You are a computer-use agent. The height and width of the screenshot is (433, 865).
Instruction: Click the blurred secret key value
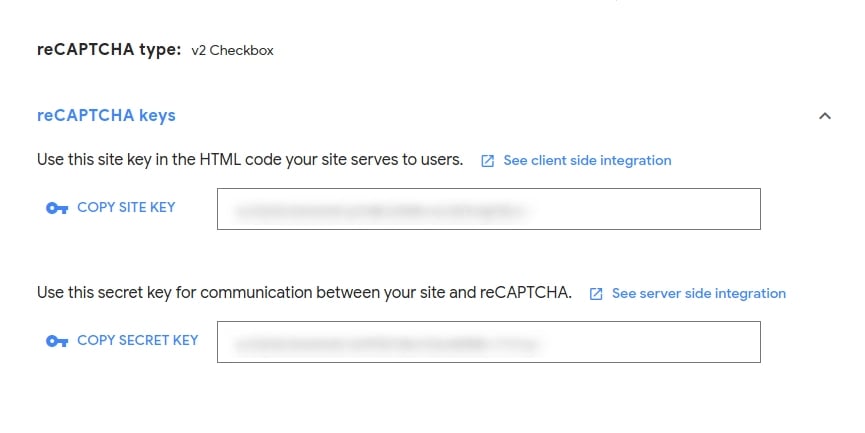point(387,343)
